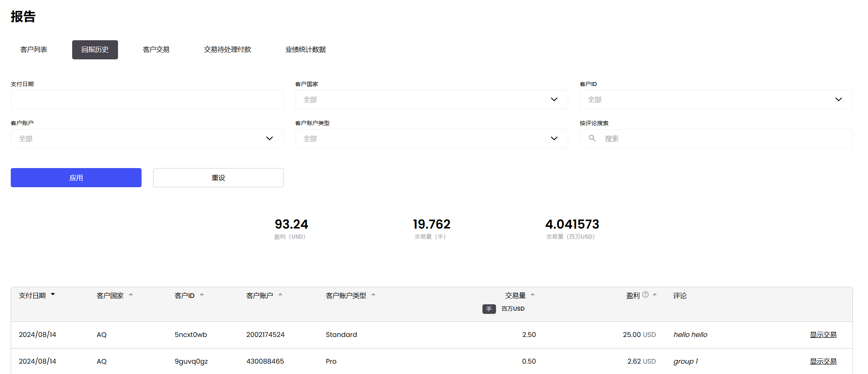The width and height of the screenshot is (868, 374).
Task: Click the 25.00 USD profit value
Action: [640, 335]
